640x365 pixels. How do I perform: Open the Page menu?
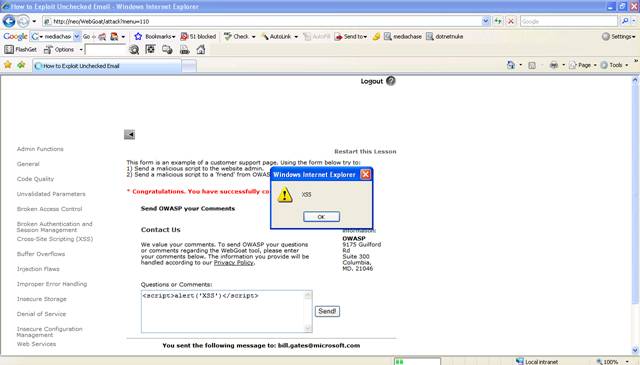click(583, 65)
